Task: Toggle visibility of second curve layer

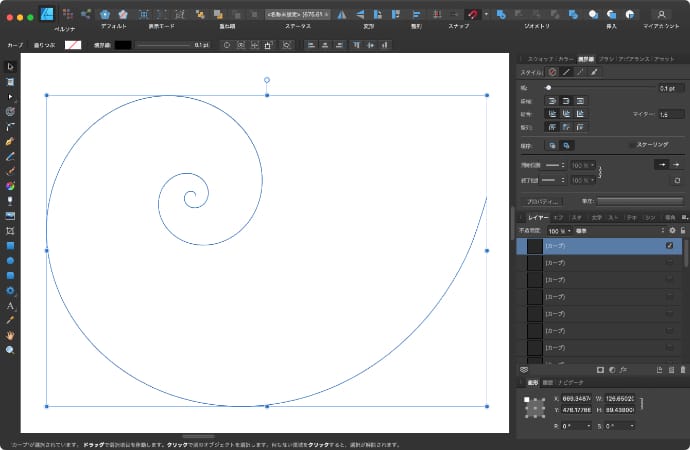Action: pyautogui.click(x=669, y=262)
